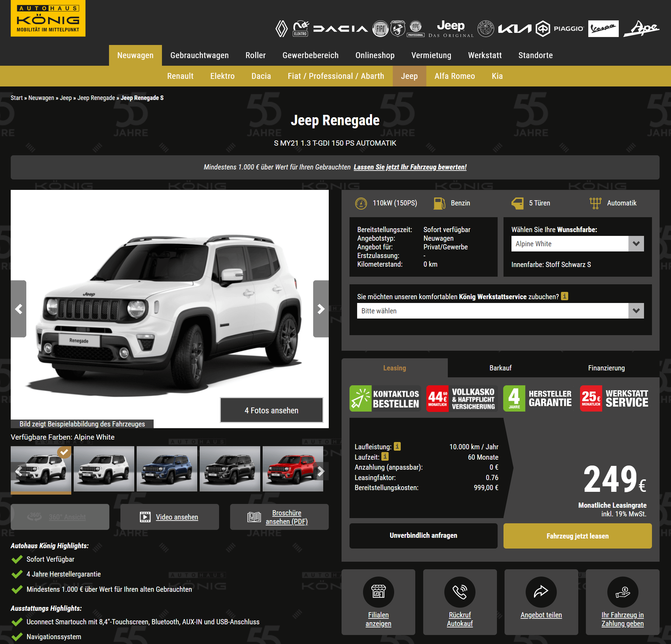Select the black Renegade color thumbnail
671x644 pixels.
(x=230, y=469)
